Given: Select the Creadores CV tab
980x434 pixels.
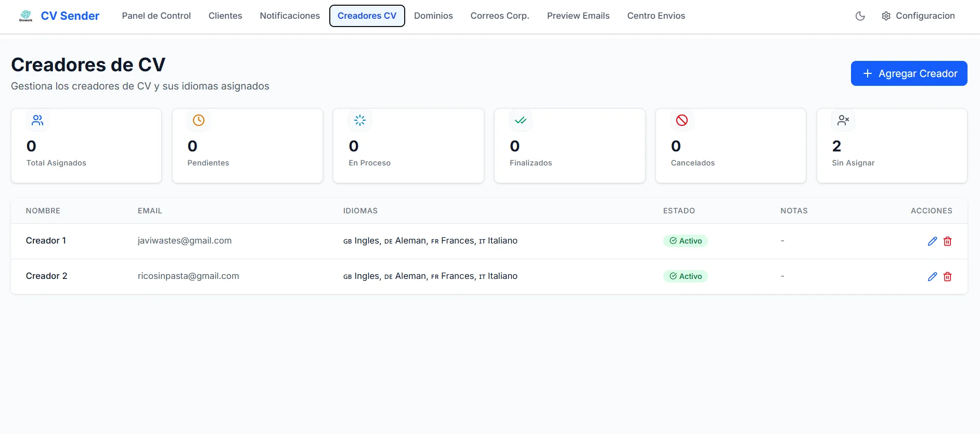Looking at the screenshot, I should click(367, 16).
